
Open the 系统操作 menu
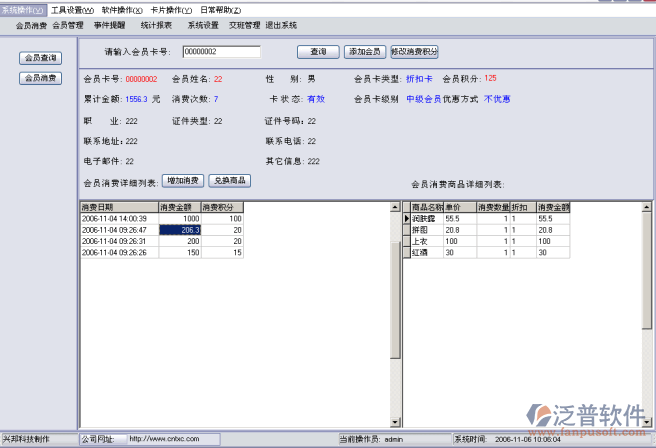23,9
